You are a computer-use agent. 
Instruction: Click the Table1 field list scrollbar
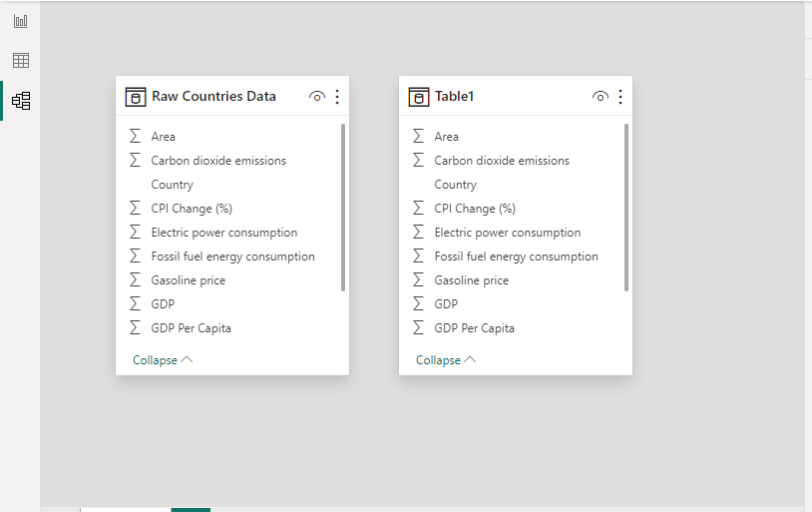coord(626,208)
